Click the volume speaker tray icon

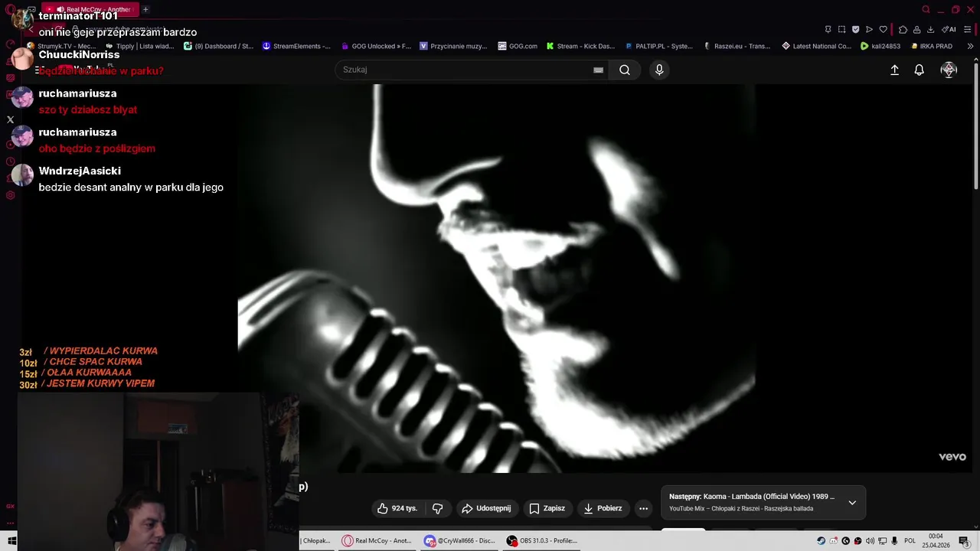tap(870, 541)
